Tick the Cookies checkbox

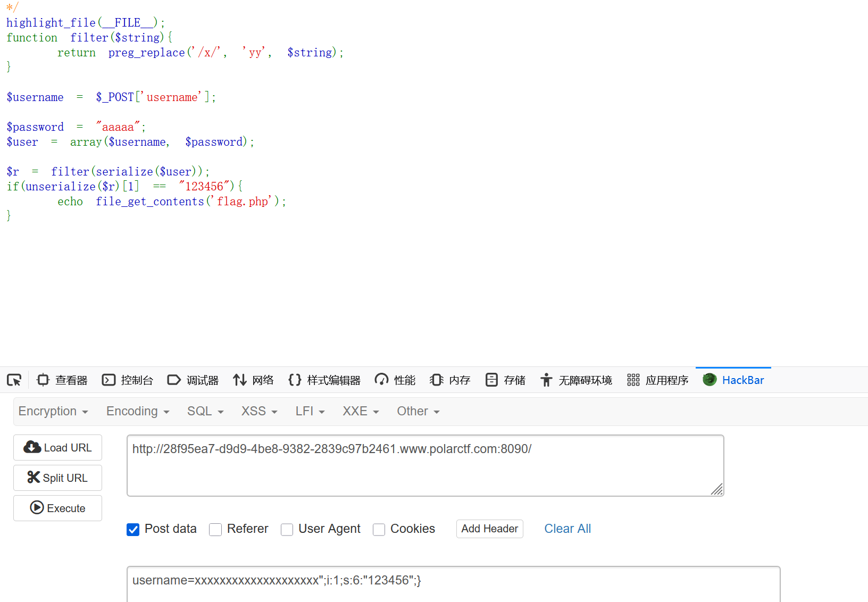(x=379, y=529)
